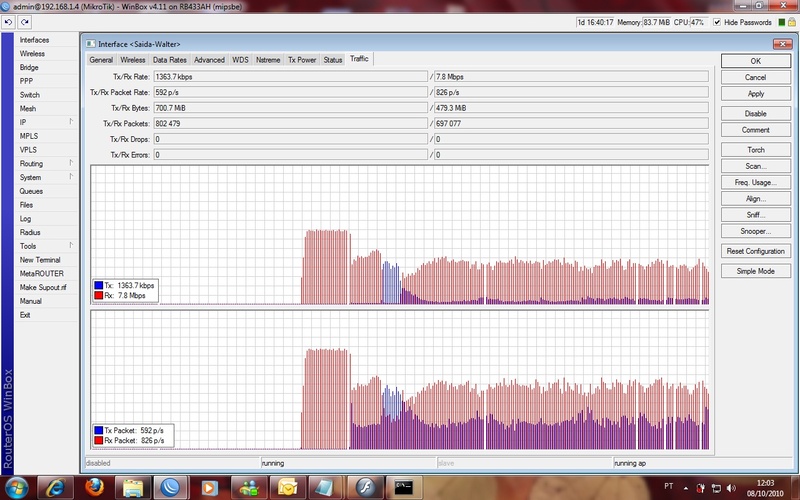Open Windows Start orb
The height and width of the screenshot is (500, 800).
[x=16, y=488]
